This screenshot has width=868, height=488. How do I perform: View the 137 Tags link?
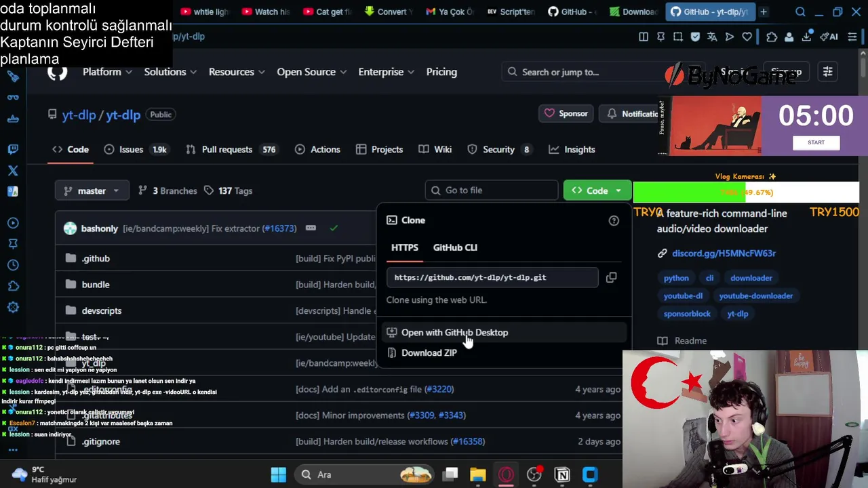click(x=228, y=191)
